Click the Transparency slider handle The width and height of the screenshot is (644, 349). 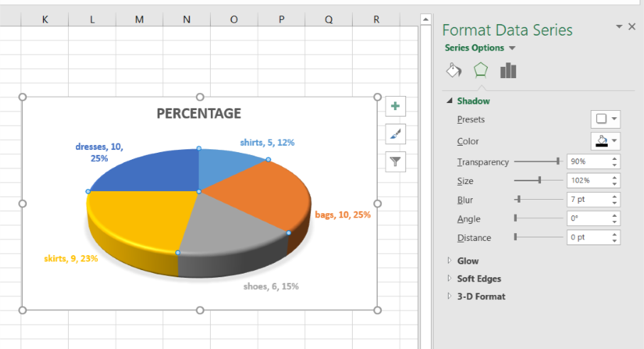click(x=558, y=161)
